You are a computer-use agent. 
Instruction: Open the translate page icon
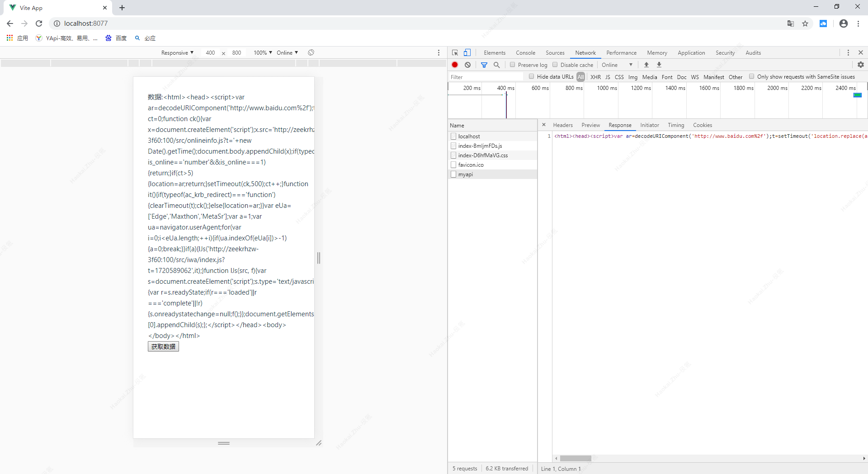pos(791,23)
